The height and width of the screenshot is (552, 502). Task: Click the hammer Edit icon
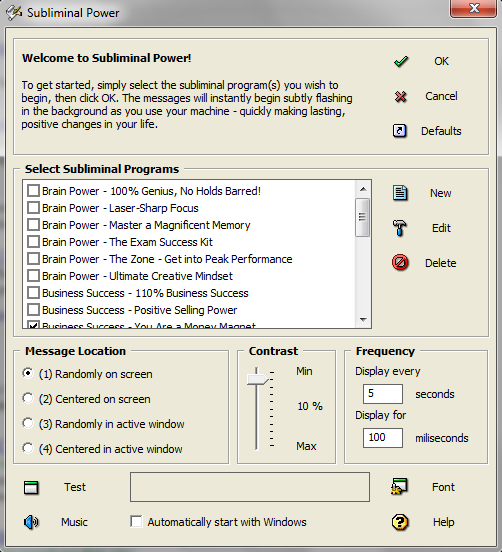tap(400, 228)
